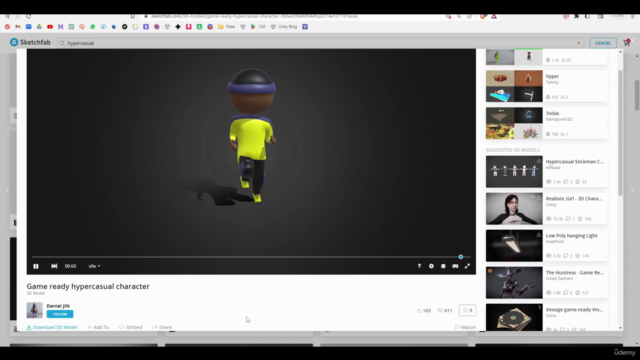Open The Huntress - Game Ready thumbnail
Image resolution: width=640 pixels, height=360 pixels.
[514, 282]
